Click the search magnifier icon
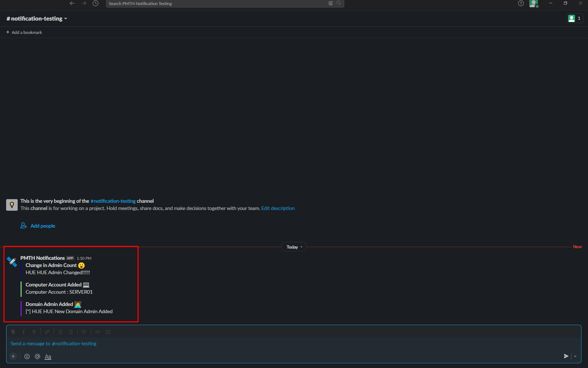588x368 pixels. (x=339, y=3)
